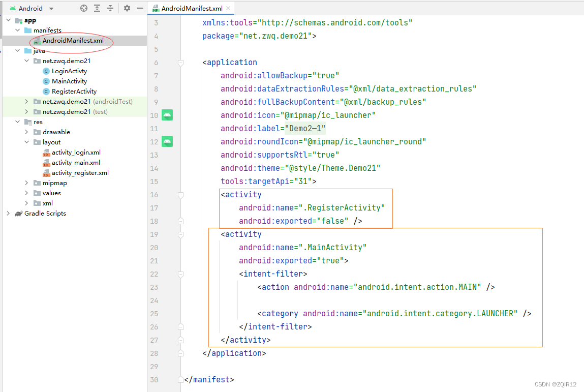
Task: Open the Android project view dropdown
Action: tap(51, 9)
